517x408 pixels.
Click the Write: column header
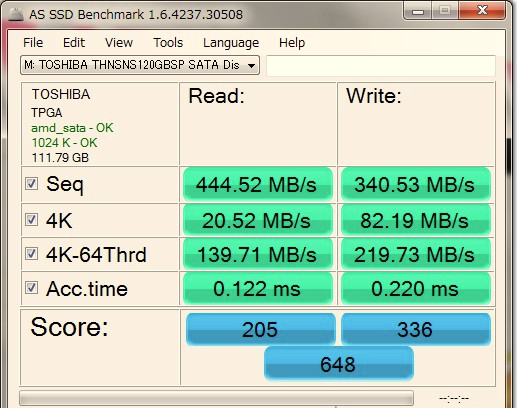tap(374, 96)
